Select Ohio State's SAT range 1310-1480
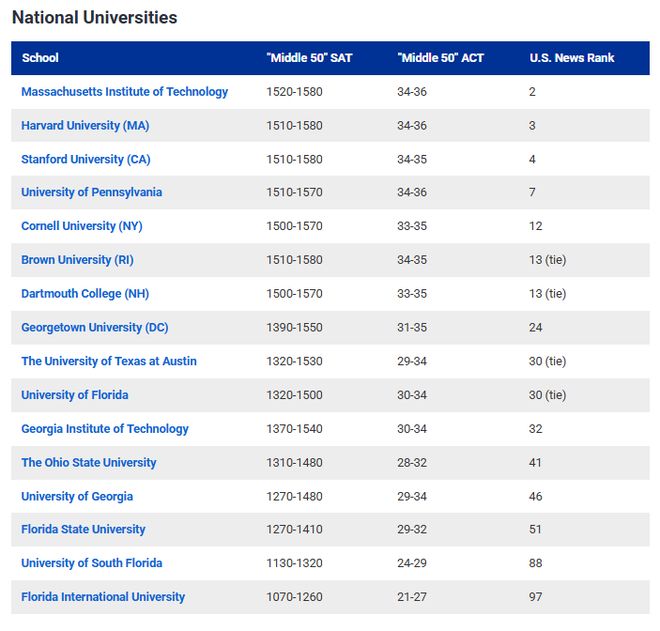 tap(294, 463)
